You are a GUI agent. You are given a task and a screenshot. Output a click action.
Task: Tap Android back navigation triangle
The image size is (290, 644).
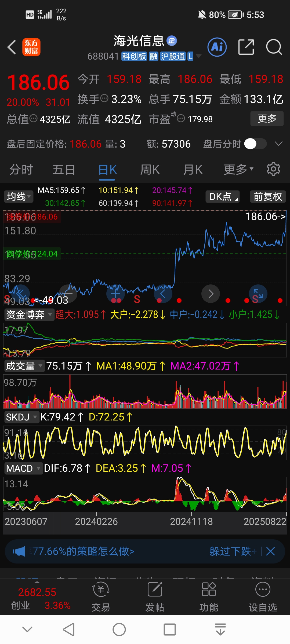click(69, 630)
